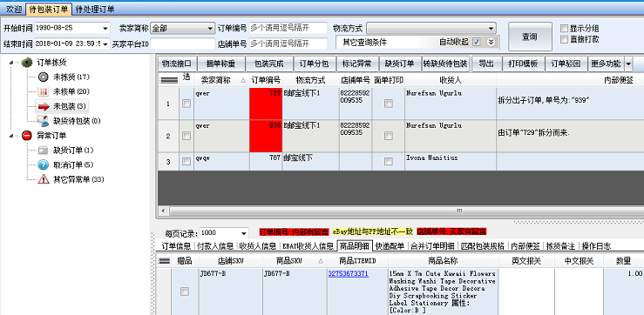Click the 未核单 chart icon
This screenshot has width=644, height=315.
43,91
